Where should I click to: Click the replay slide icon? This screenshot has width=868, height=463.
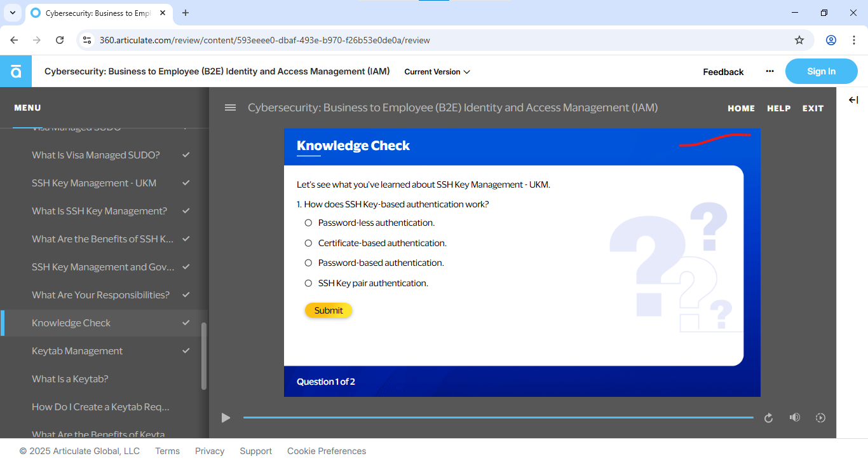tap(768, 418)
